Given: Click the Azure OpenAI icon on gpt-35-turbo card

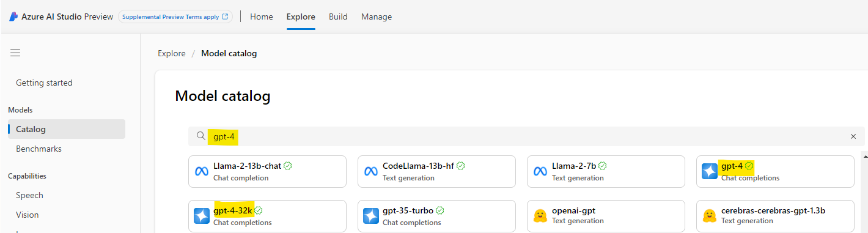Looking at the screenshot, I should coord(371,216).
